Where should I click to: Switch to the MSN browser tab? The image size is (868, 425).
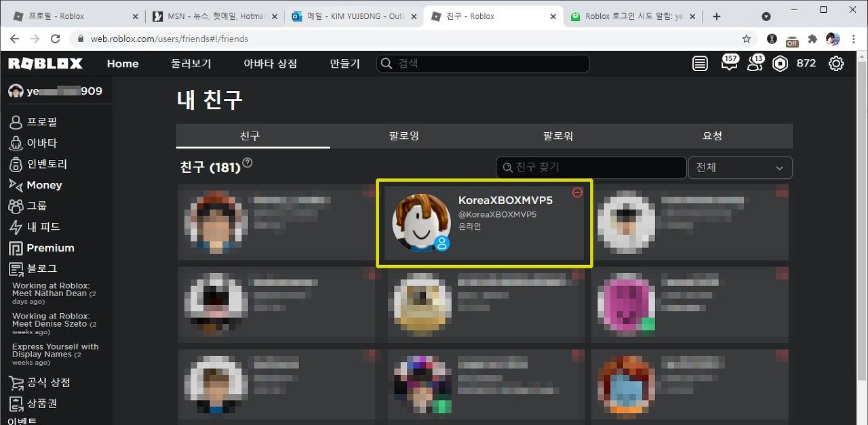coord(214,16)
